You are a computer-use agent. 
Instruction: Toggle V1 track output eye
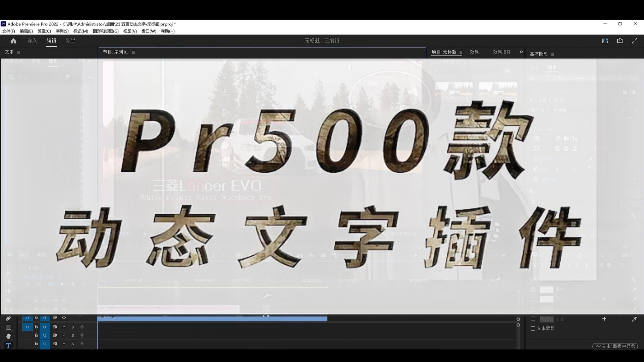(x=64, y=318)
